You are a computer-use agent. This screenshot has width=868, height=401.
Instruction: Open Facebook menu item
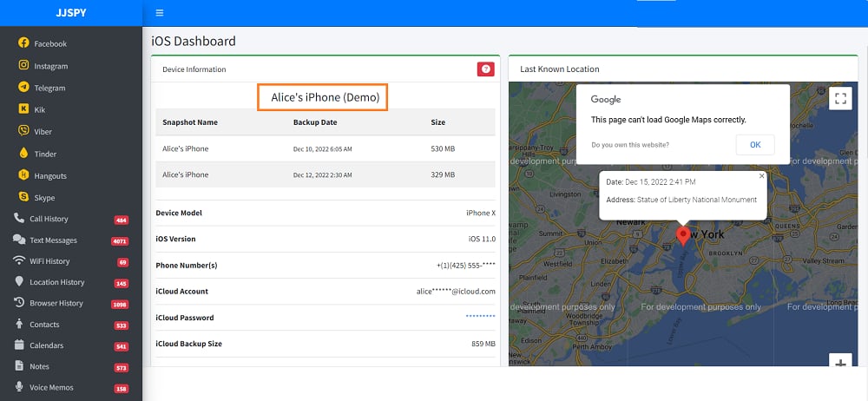point(50,43)
